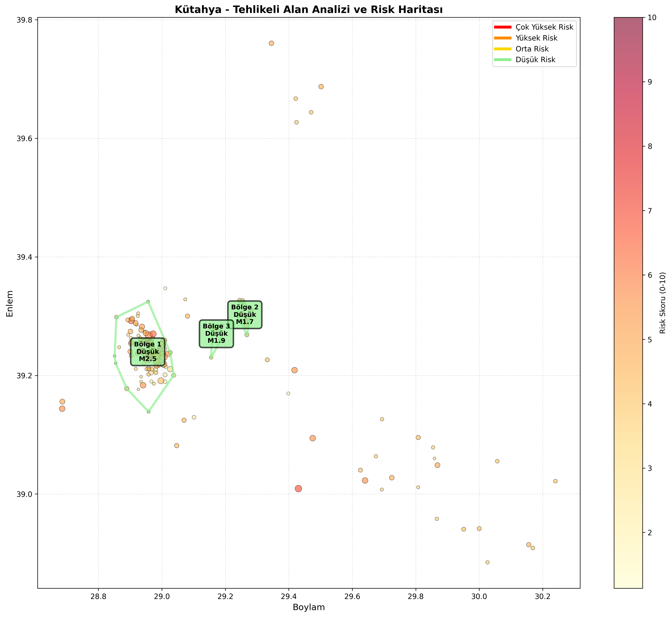Click the topmost data point near latitude 39.76
Viewport: 672px width, 617px height.
pos(271,43)
